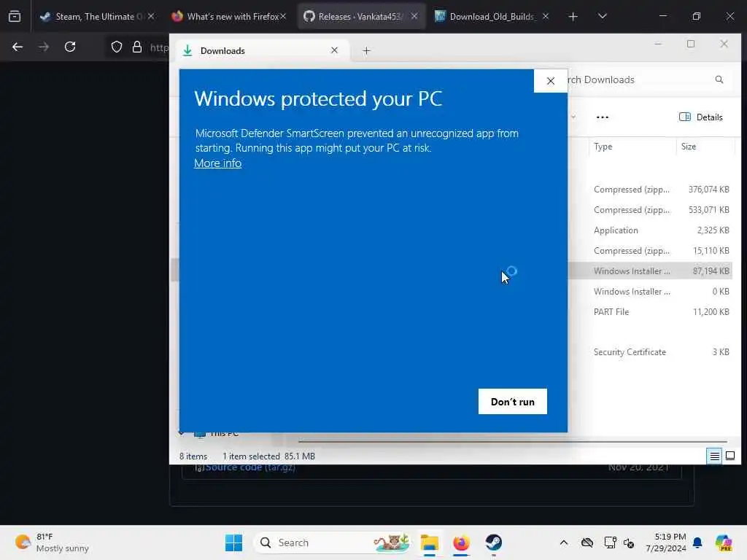Image resolution: width=747 pixels, height=560 pixels.
Task: Open Firefox list all tabs dropdown
Action: pyautogui.click(x=602, y=17)
